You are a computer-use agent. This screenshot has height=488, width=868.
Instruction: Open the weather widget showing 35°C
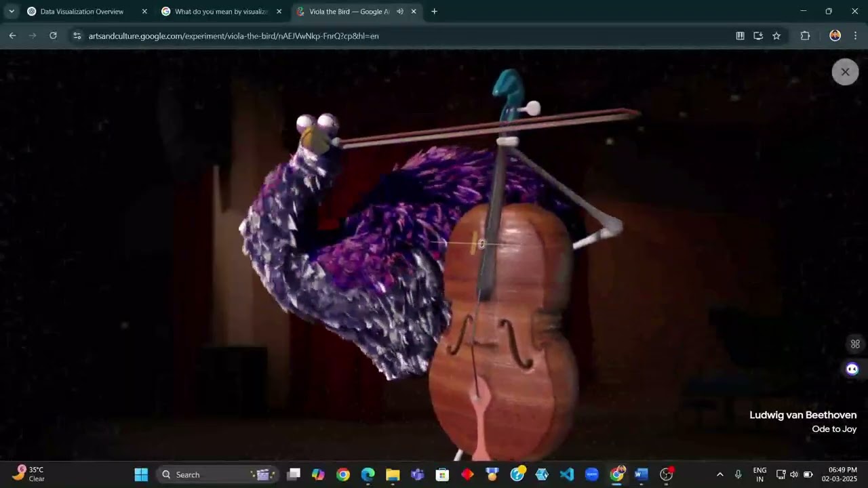(x=28, y=474)
